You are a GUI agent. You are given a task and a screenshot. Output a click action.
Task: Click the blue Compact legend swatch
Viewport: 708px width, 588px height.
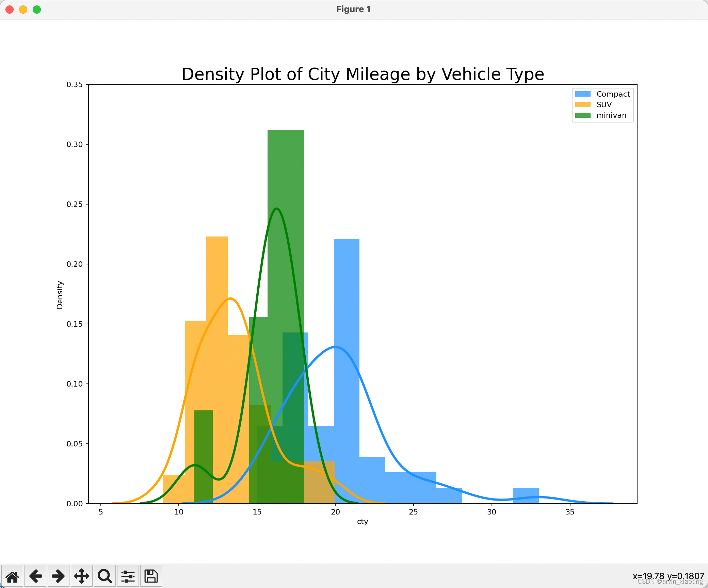[582, 94]
